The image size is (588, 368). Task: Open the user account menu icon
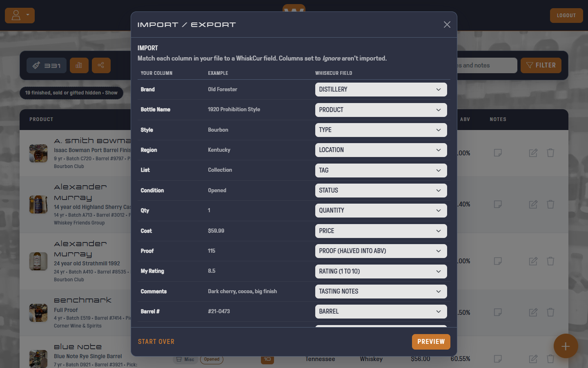click(x=20, y=16)
